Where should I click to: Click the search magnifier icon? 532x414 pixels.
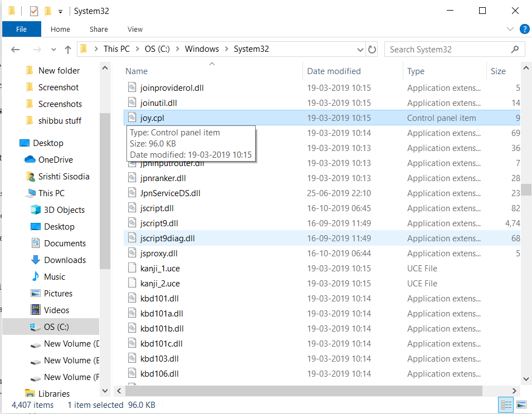click(515, 50)
